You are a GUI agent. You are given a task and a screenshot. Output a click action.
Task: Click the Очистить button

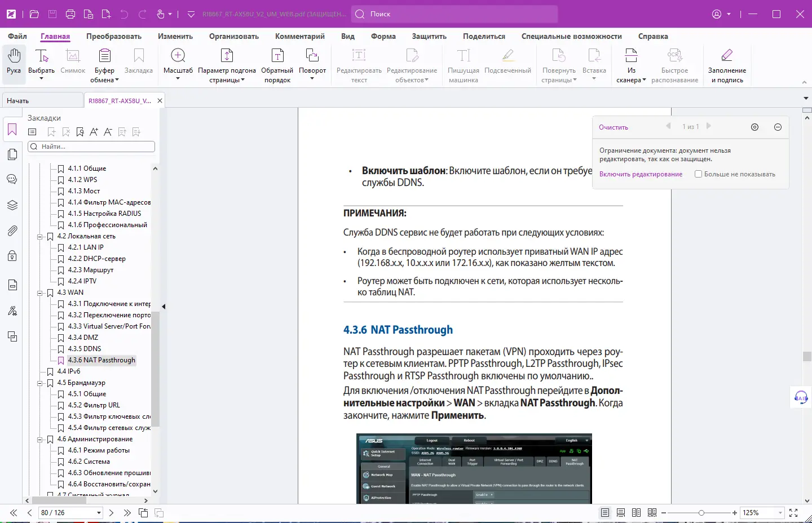coord(613,127)
